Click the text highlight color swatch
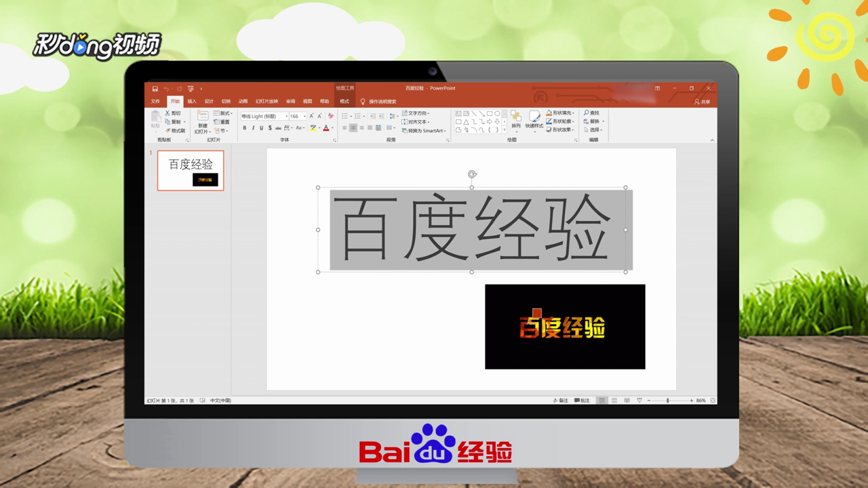The image size is (868, 488). point(313,127)
